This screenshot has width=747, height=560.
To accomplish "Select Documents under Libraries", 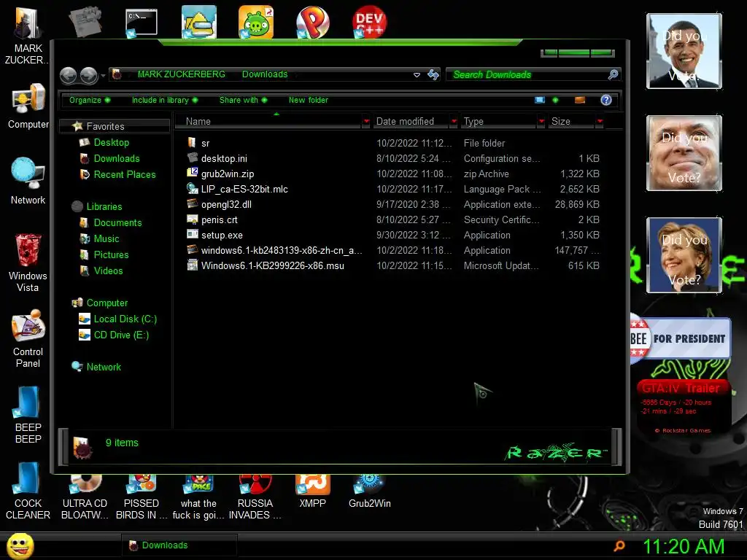I will pyautogui.click(x=117, y=223).
